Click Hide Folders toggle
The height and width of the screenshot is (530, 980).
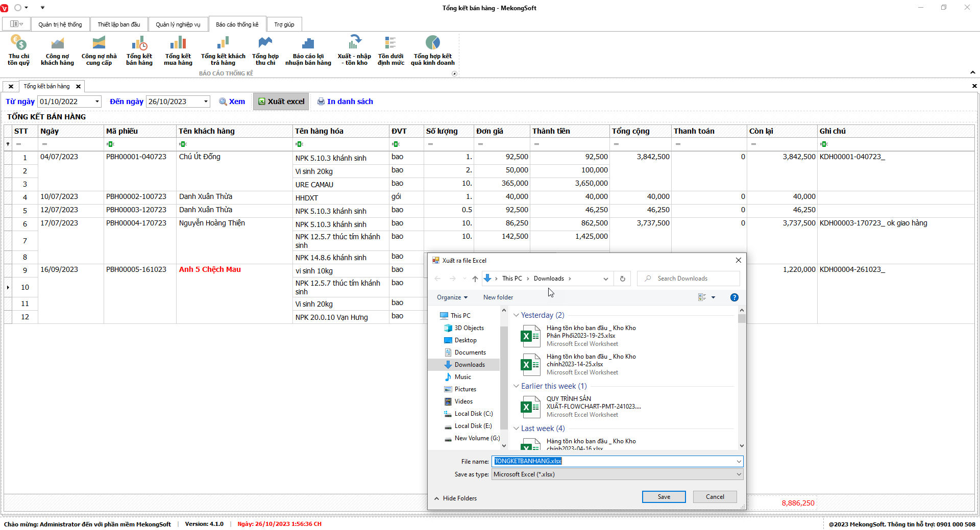[x=455, y=498]
